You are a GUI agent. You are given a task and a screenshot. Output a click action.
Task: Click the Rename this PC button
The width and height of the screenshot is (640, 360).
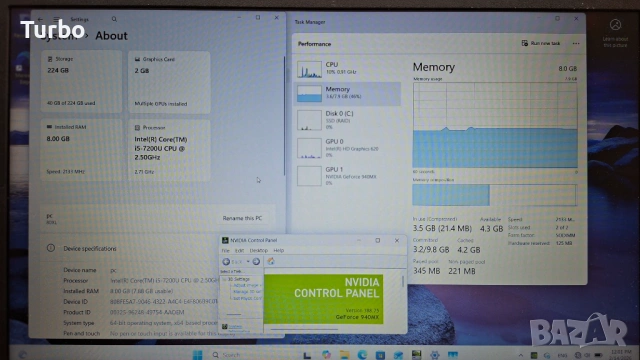242,218
